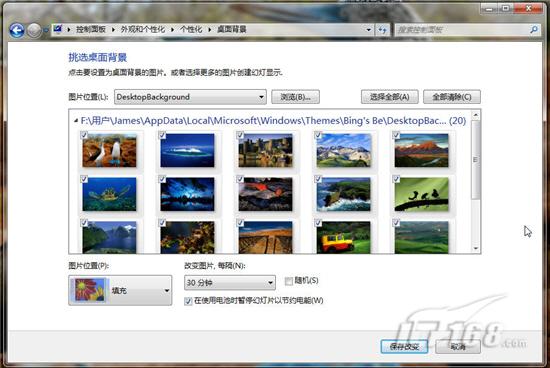Click the Back navigation arrow button
Screen dimensions: 550x368
(16, 31)
